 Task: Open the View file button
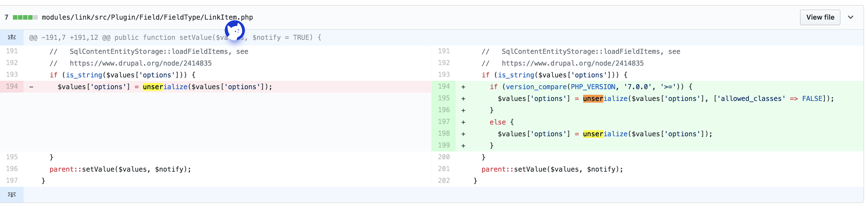pos(820,17)
